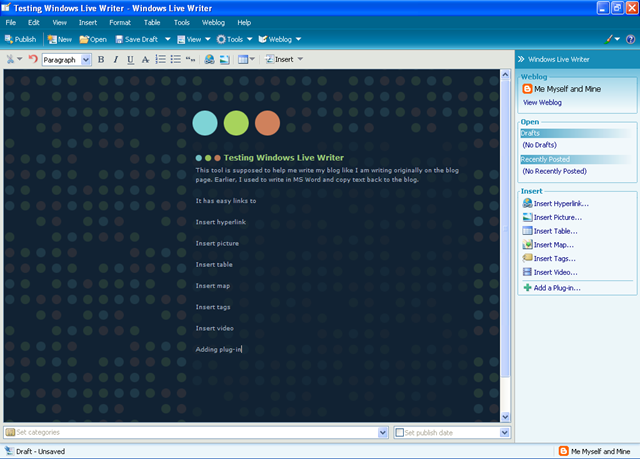
Task: Undo the last action
Action: [33, 59]
